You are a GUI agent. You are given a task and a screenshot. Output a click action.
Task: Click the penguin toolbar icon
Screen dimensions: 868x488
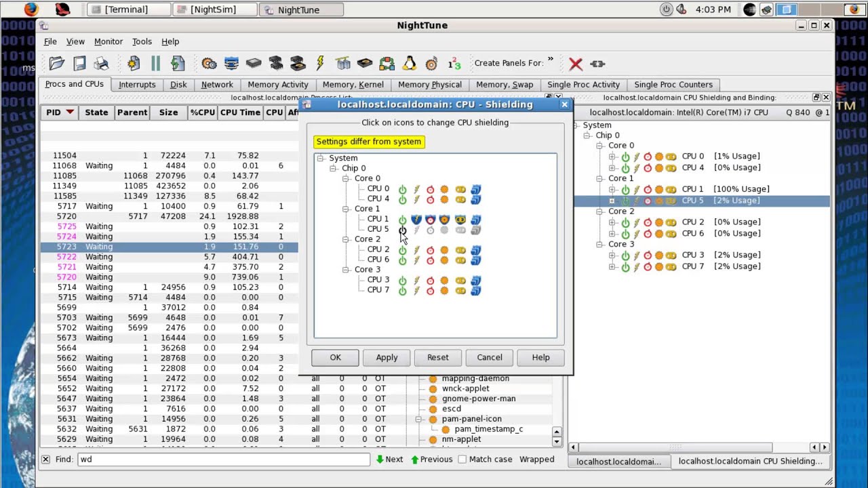pos(409,64)
